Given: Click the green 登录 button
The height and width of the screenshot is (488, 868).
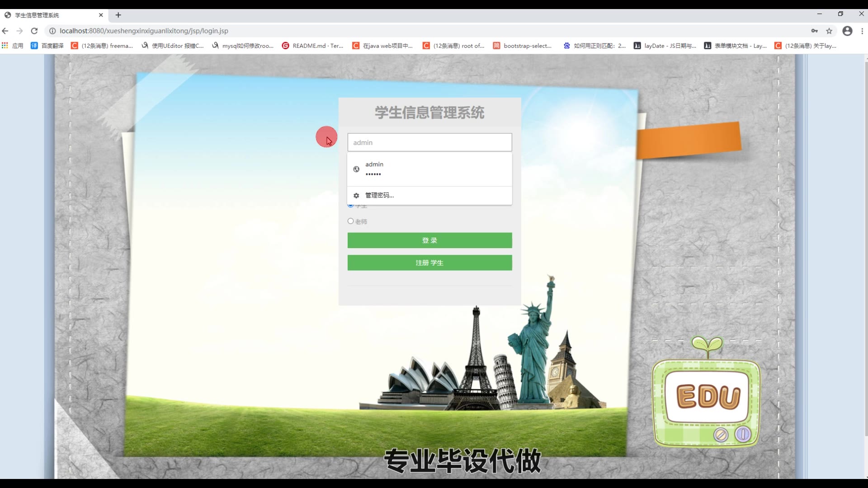Looking at the screenshot, I should (x=429, y=240).
